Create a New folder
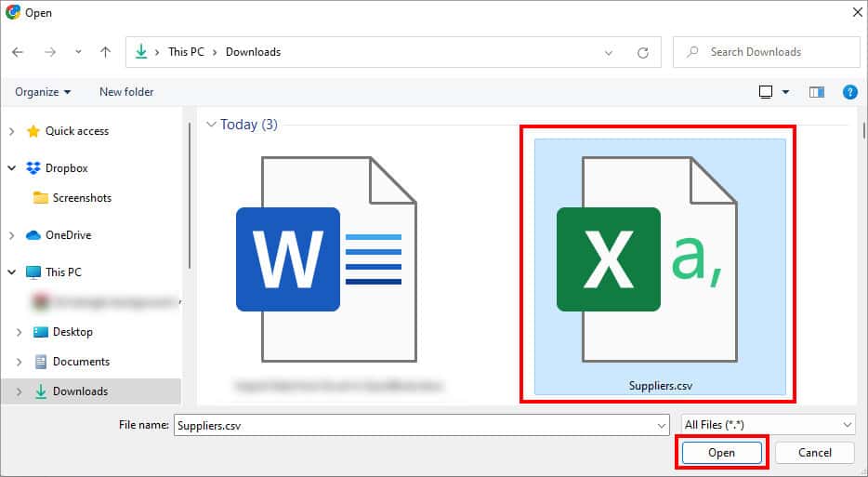This screenshot has width=868, height=477. click(126, 92)
